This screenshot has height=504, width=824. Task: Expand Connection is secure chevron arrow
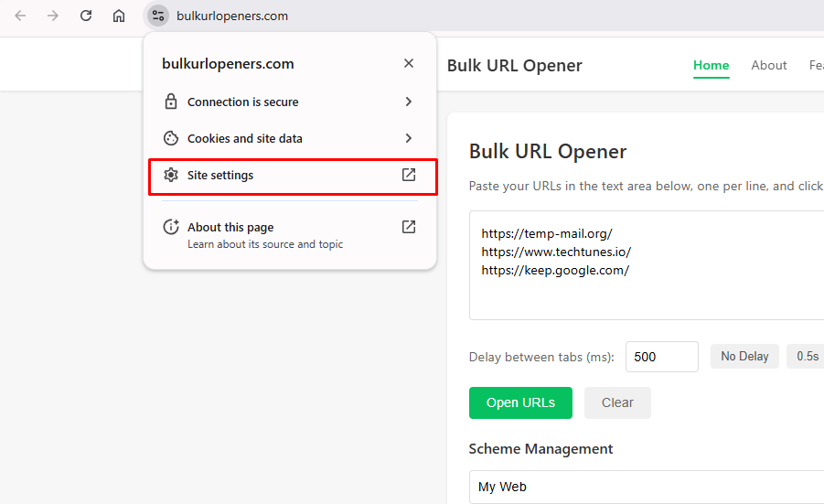pyautogui.click(x=408, y=102)
